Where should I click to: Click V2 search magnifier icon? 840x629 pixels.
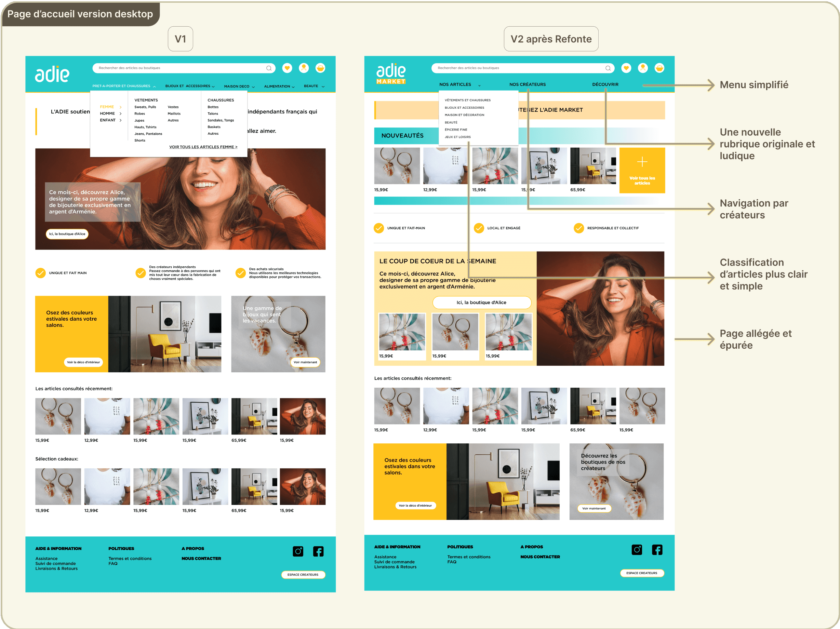(x=608, y=68)
